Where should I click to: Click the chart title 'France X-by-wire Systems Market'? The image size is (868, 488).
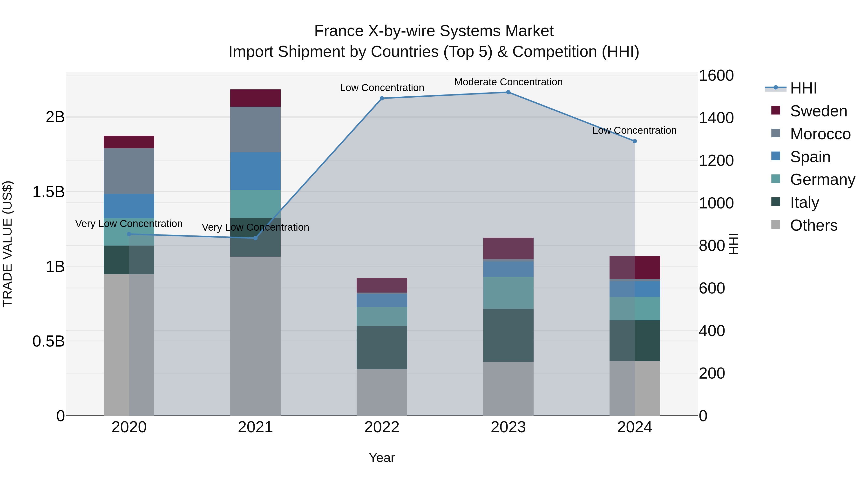point(434,31)
